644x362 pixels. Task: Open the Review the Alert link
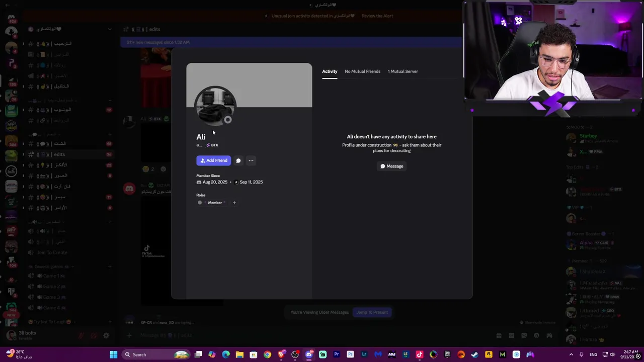point(377,16)
